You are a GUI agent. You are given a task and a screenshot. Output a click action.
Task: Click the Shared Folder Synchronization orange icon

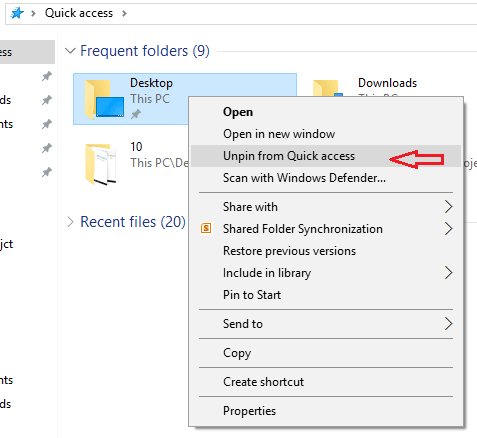(x=206, y=229)
